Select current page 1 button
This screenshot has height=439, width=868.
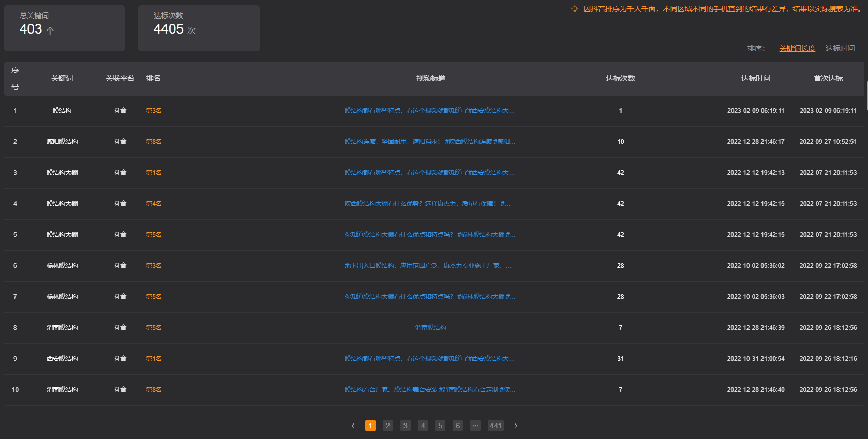coord(370,426)
